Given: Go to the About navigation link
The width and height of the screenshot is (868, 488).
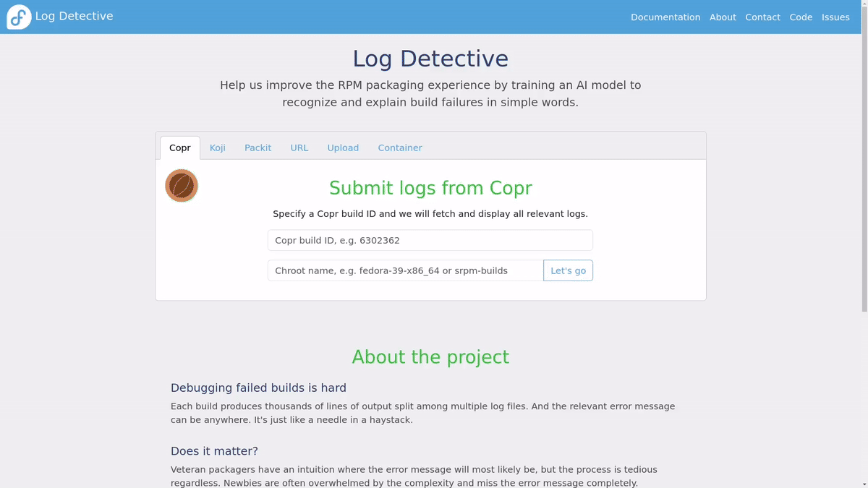Looking at the screenshot, I should (722, 17).
